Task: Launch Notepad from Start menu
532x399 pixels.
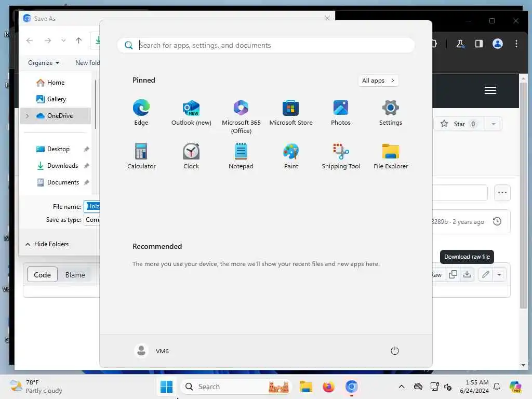Action: tap(241, 156)
